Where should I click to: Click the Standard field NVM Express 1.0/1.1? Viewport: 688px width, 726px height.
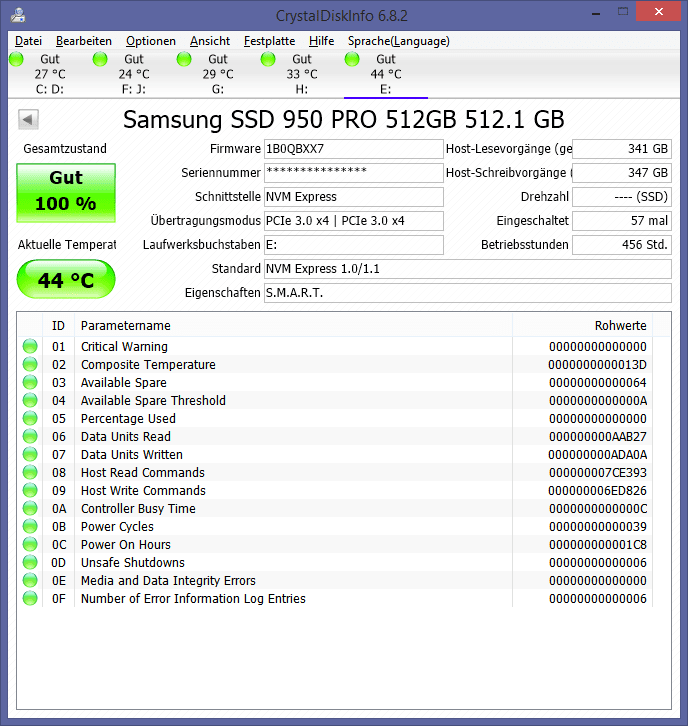pos(468,269)
